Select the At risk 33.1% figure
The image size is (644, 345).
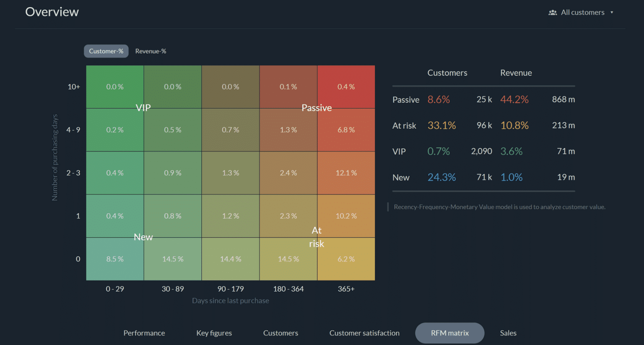click(x=441, y=125)
